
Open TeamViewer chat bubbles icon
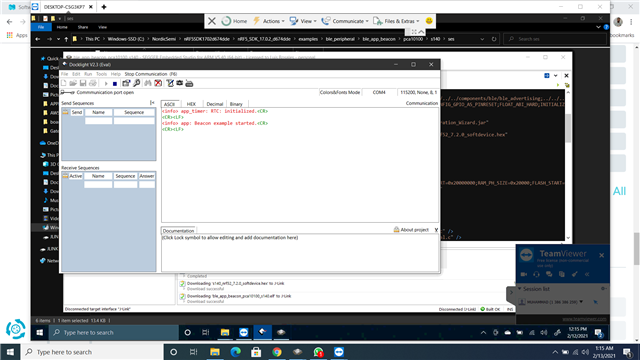point(549,274)
